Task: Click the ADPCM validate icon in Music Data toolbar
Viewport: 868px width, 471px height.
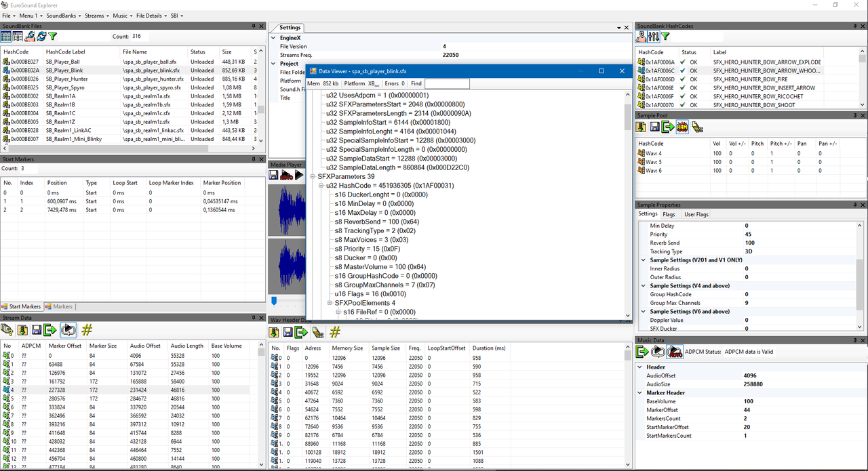Action: (x=675, y=351)
